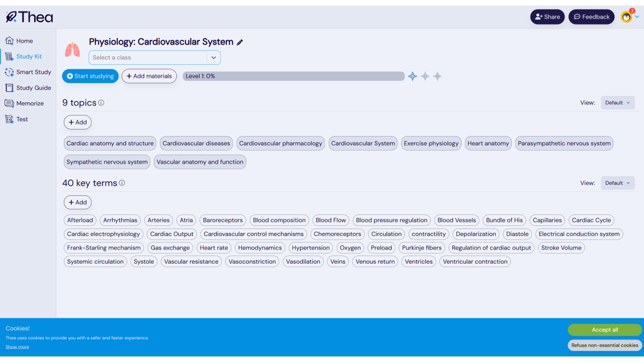Click the info icon beside 9 topics

101,103
